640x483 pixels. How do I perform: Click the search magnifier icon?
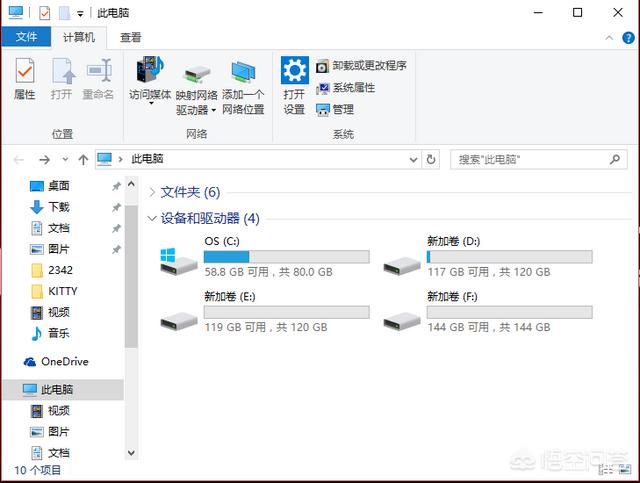(x=615, y=159)
